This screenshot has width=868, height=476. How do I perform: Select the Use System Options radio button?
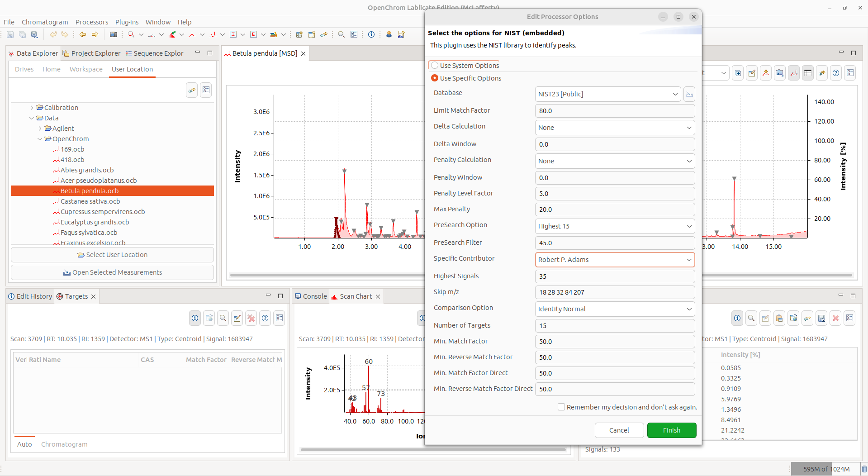(x=435, y=66)
